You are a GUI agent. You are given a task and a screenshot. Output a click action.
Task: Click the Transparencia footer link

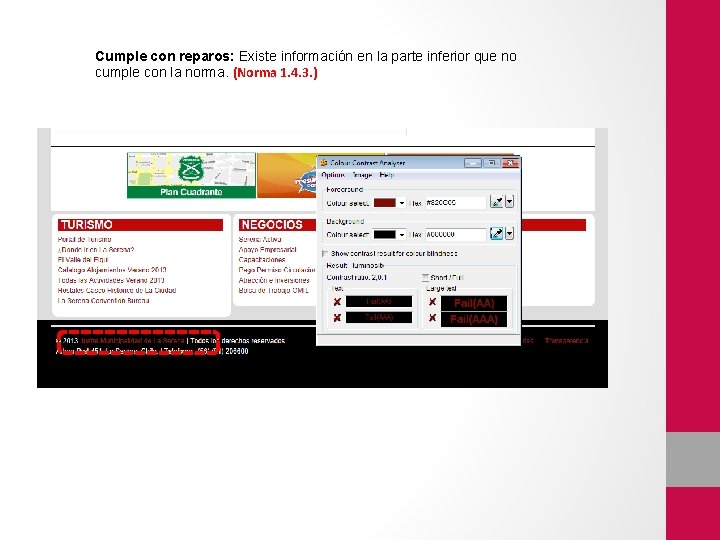pos(566,341)
